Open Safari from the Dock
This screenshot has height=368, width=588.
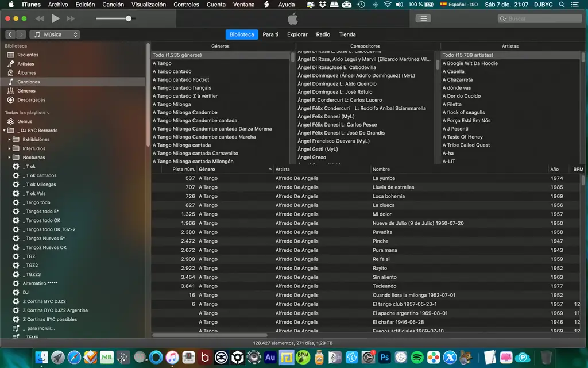coord(74,358)
